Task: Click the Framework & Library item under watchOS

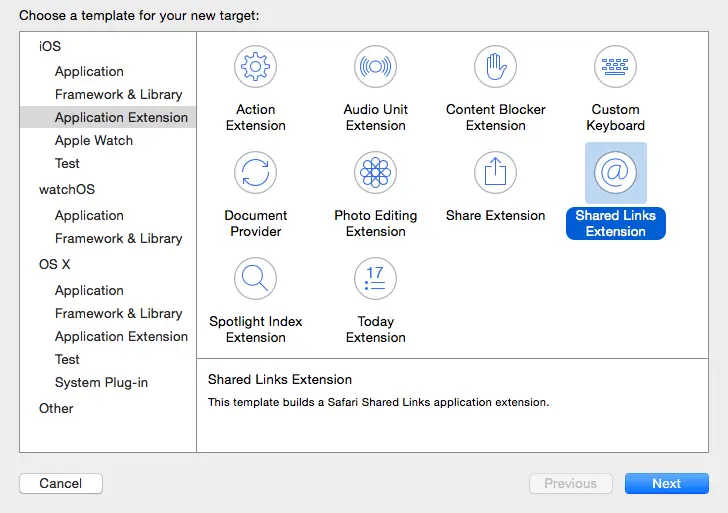Action: pyautogui.click(x=118, y=238)
